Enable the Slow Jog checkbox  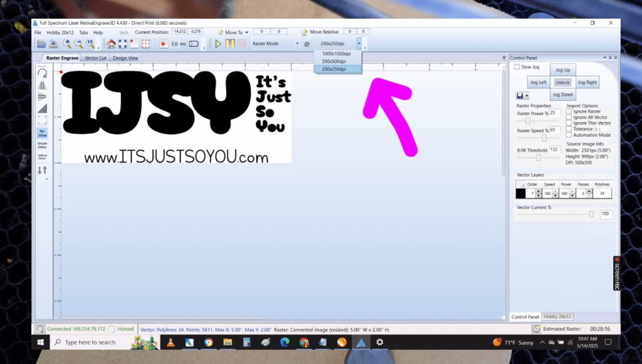[517, 67]
